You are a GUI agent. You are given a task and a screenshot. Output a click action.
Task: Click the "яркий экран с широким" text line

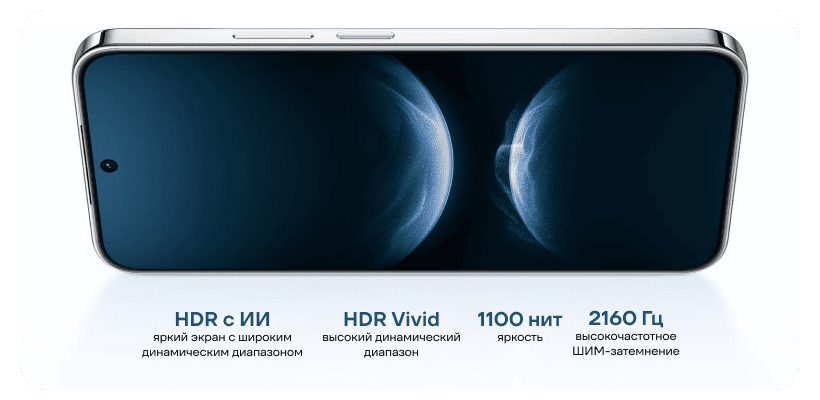[221, 337]
